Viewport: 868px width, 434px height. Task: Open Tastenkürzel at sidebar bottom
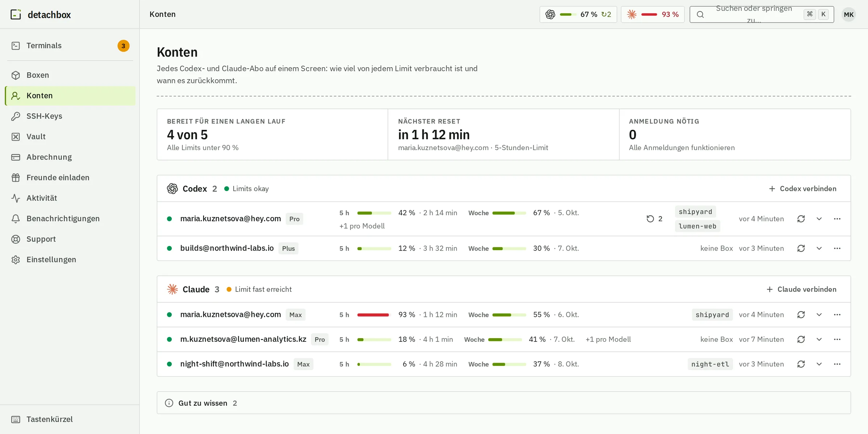tap(70, 419)
